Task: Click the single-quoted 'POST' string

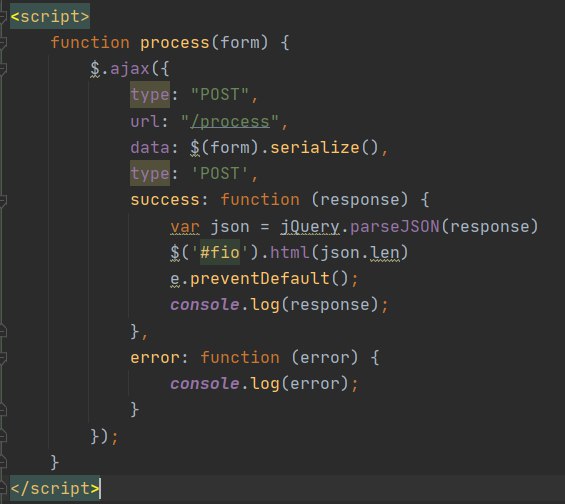Action: pos(220,174)
